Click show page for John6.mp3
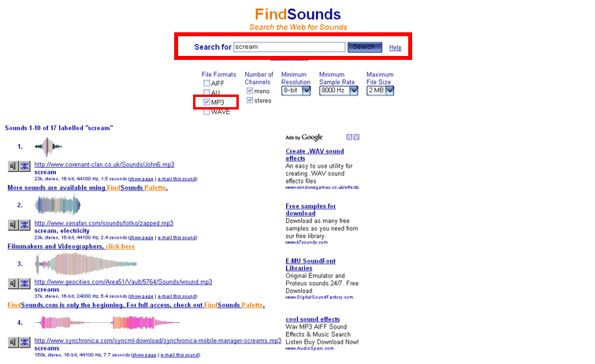Screen dimensions: 595x364 point(141,179)
